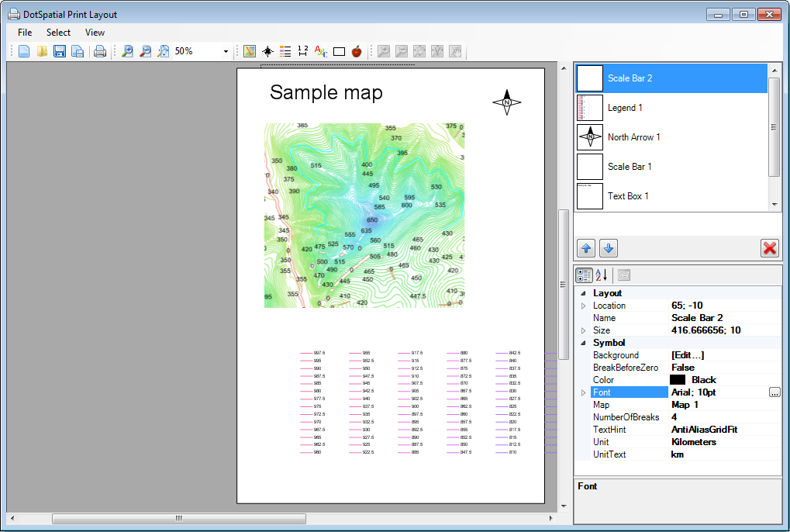Select the contour map on the page
This screenshot has height=532, width=790.
364,215
